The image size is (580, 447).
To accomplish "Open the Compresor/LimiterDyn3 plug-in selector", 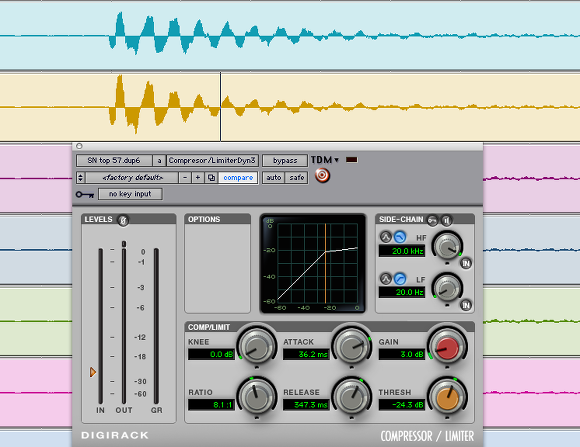I will (x=212, y=161).
